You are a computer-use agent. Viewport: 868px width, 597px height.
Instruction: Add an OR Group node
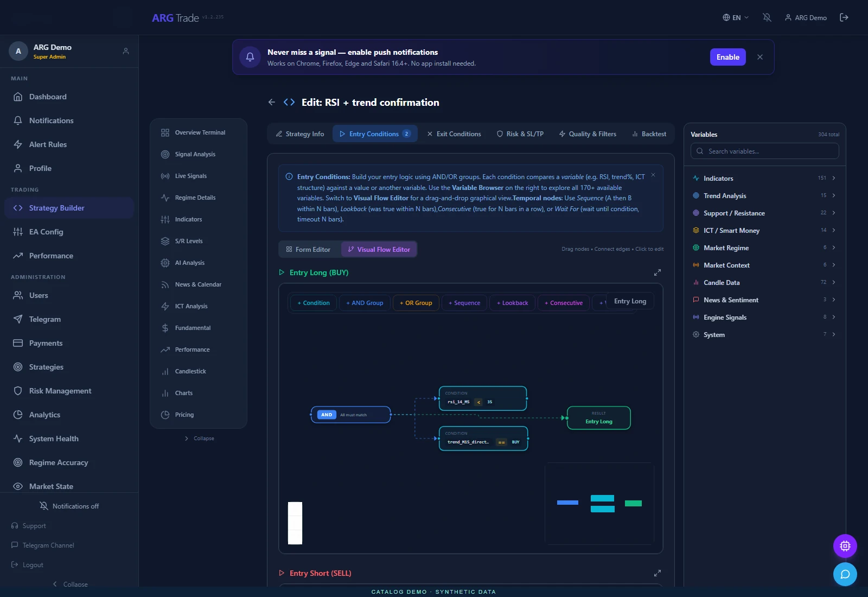point(416,303)
